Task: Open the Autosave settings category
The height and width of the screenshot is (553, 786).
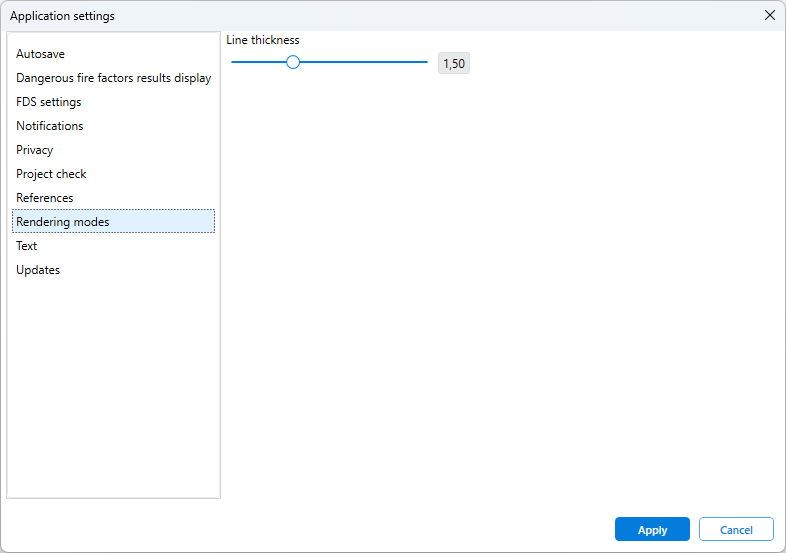Action: coord(113,54)
